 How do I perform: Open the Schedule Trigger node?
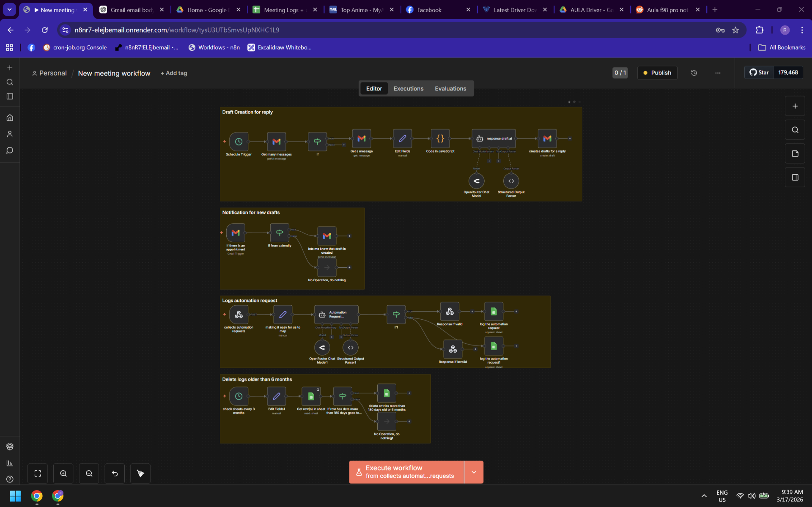tap(239, 142)
